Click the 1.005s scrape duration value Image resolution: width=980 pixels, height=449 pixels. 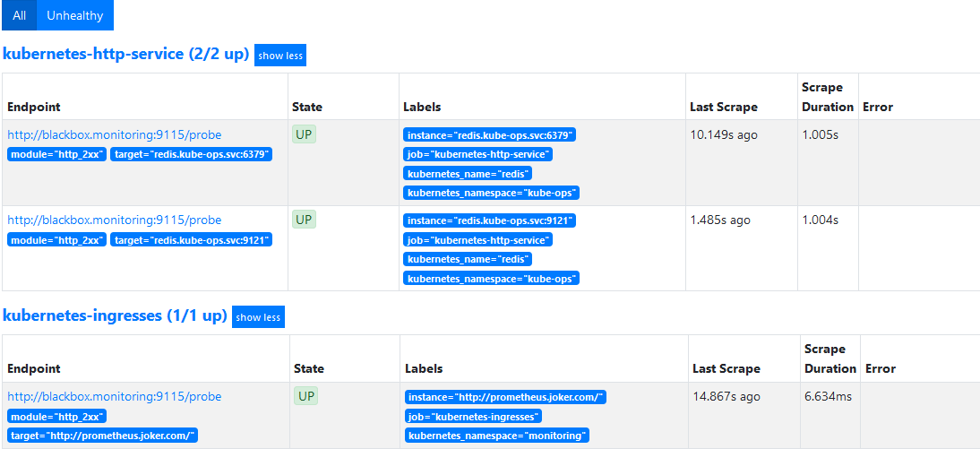click(821, 134)
